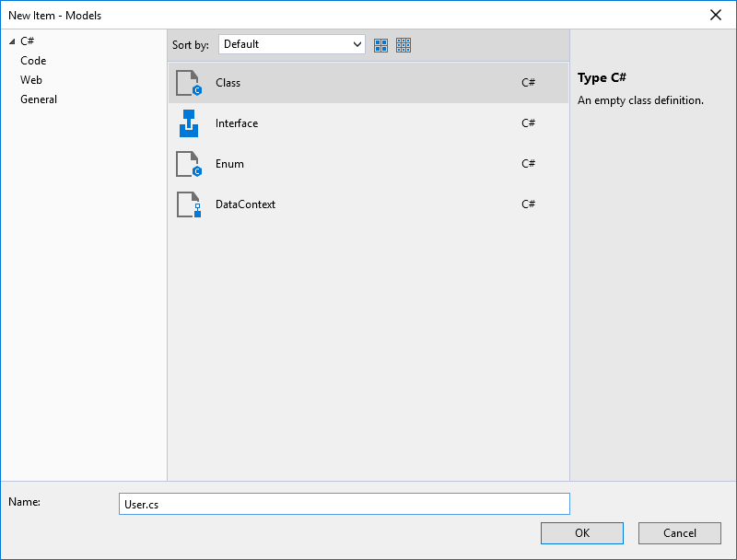Screen dimensions: 737x560
Task: Switch to the small icons grid view
Action: coord(404,44)
